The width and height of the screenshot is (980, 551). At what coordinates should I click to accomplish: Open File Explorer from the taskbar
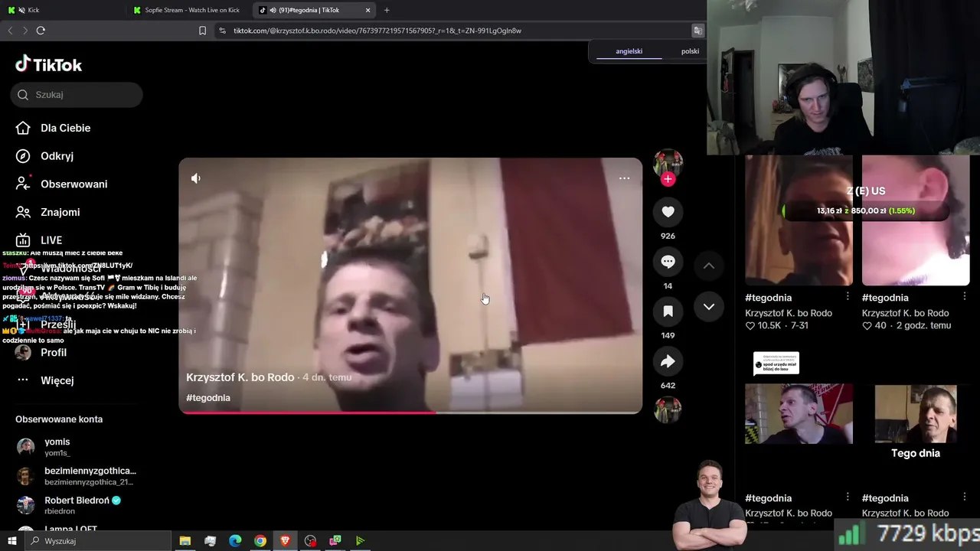(185, 541)
